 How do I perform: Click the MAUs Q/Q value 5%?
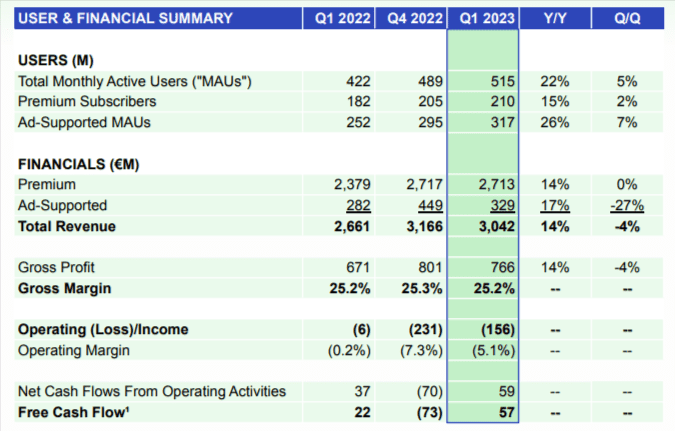627,81
